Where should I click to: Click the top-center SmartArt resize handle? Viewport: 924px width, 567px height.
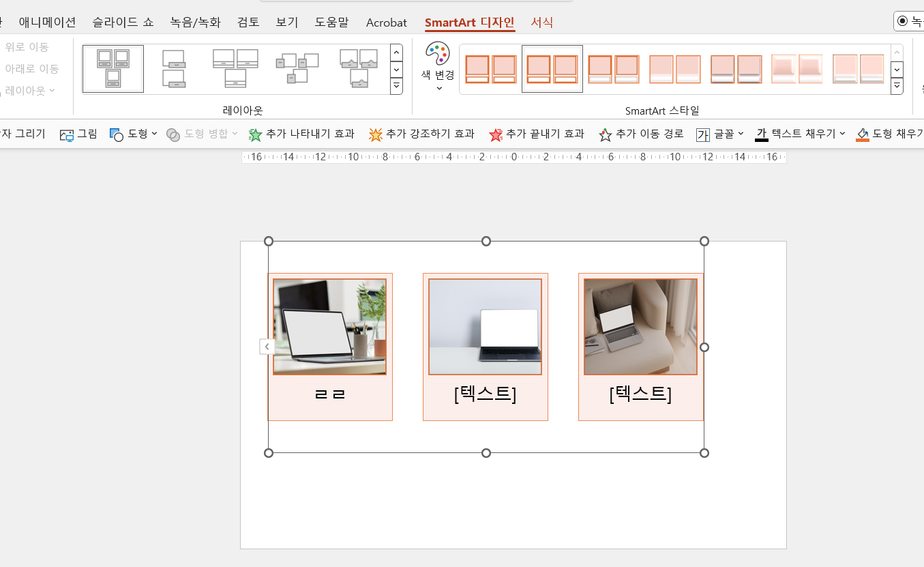(x=486, y=241)
